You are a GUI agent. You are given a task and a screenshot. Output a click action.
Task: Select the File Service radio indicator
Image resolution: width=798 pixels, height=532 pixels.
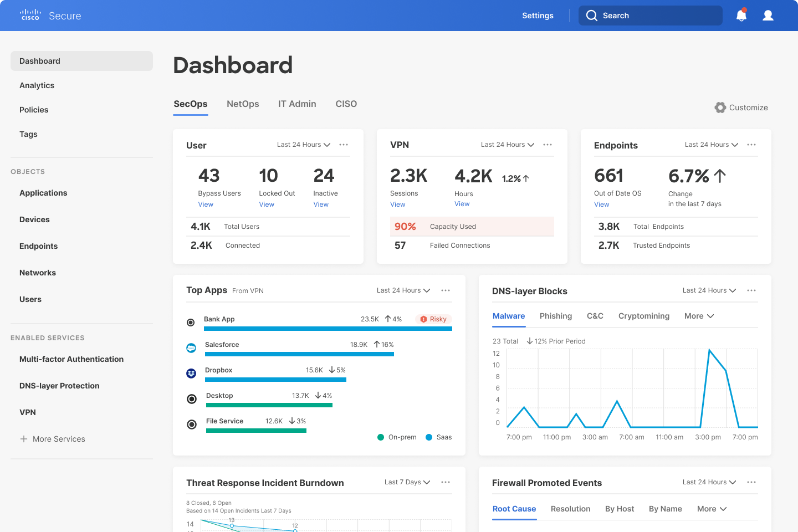pyautogui.click(x=192, y=424)
